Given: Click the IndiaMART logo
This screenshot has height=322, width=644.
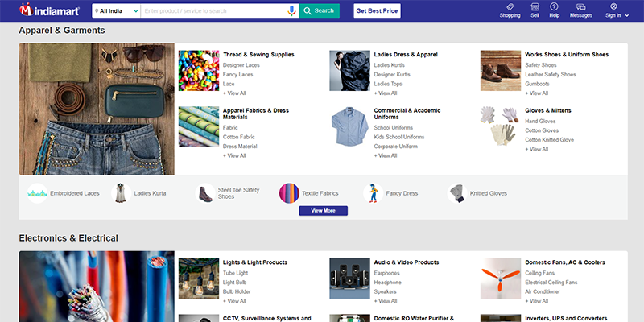Looking at the screenshot, I should (49, 10).
